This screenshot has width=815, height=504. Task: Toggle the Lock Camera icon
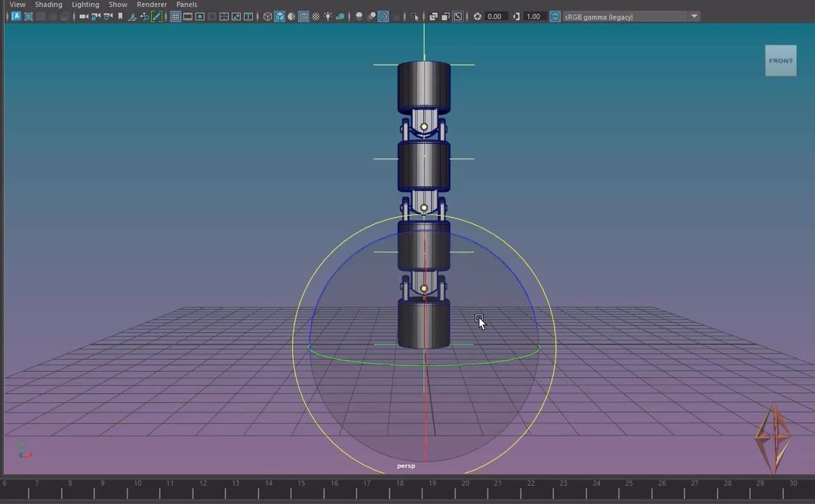pos(96,17)
